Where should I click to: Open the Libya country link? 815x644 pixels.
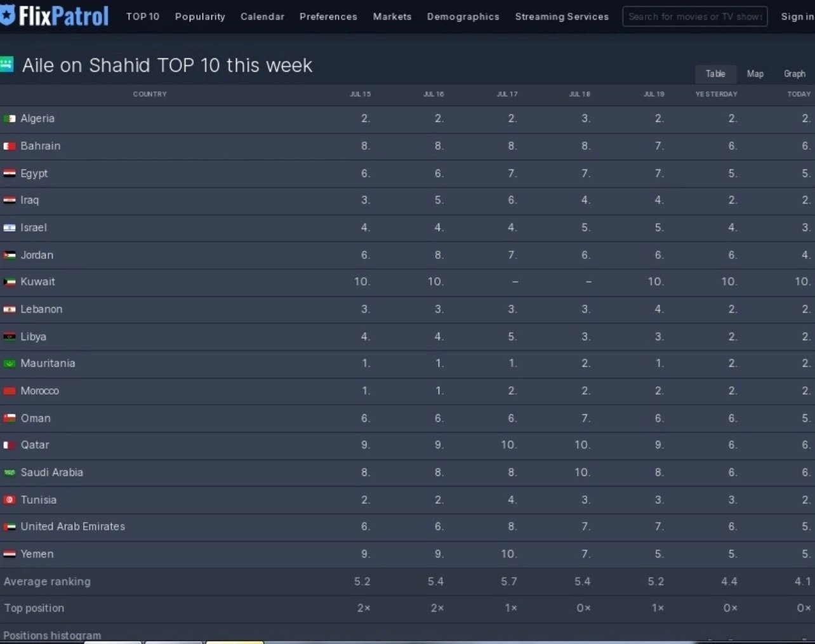(34, 336)
